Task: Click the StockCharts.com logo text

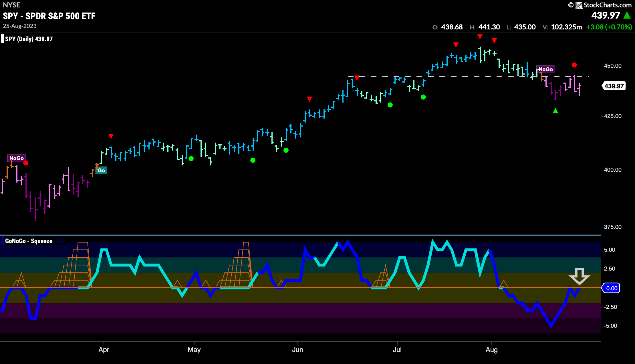Action: coord(607,5)
